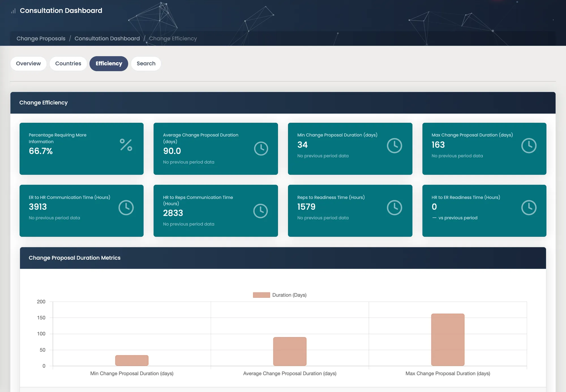Click the 'vs previous period' text
The width and height of the screenshot is (566, 392).
[458, 218]
